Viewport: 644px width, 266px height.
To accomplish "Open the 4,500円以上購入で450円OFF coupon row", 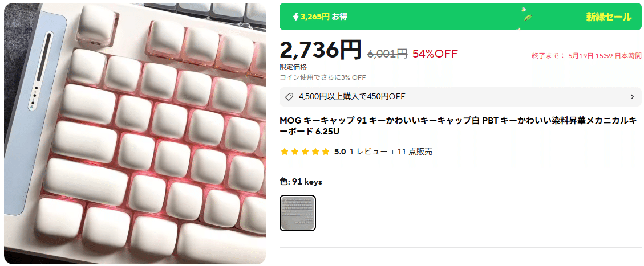I will coord(460,97).
